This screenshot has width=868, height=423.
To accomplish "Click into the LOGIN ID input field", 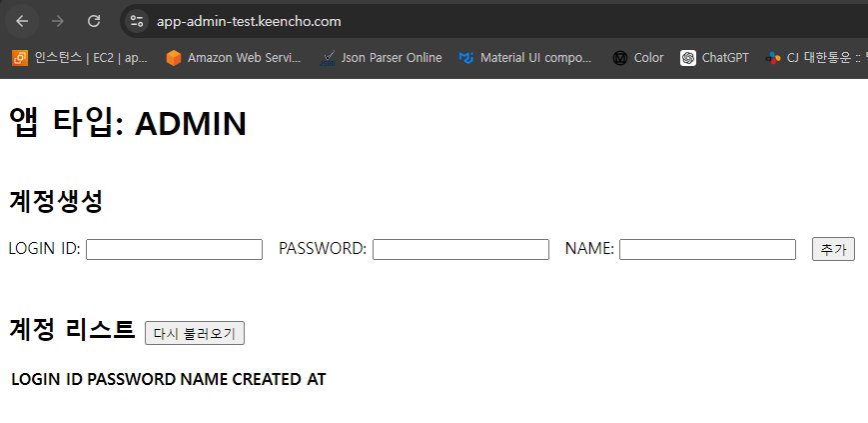I will (x=174, y=249).
